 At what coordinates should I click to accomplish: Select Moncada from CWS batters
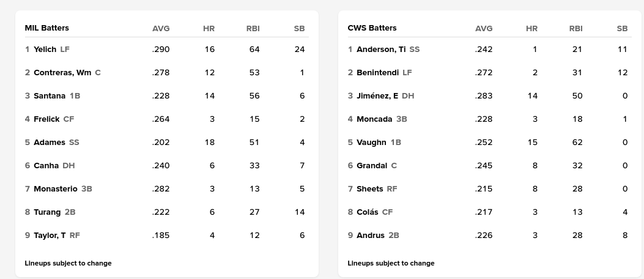(374, 119)
